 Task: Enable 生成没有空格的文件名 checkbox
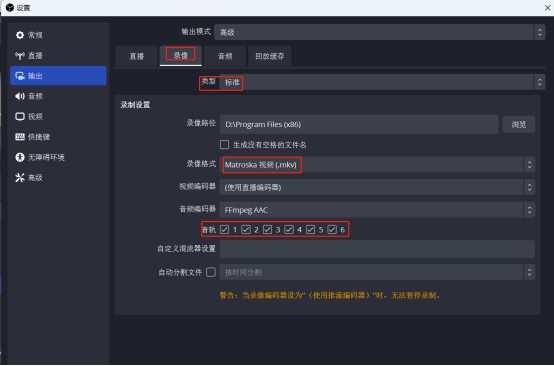[x=224, y=144]
